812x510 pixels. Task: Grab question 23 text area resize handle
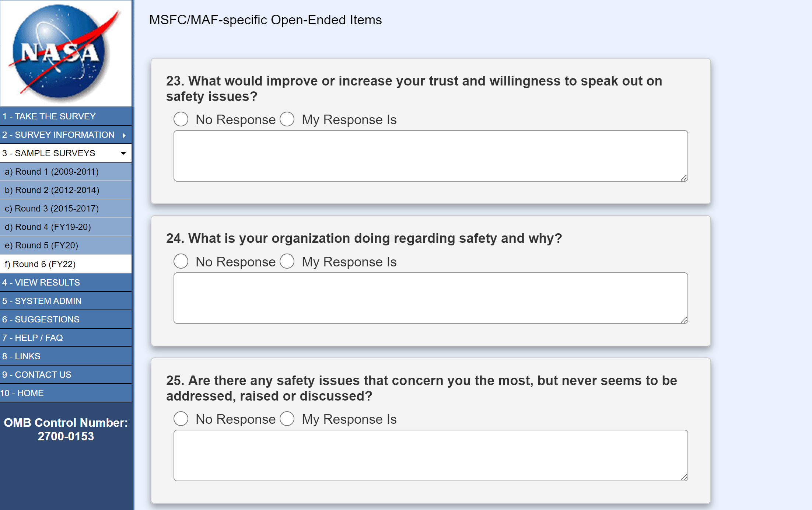(684, 178)
